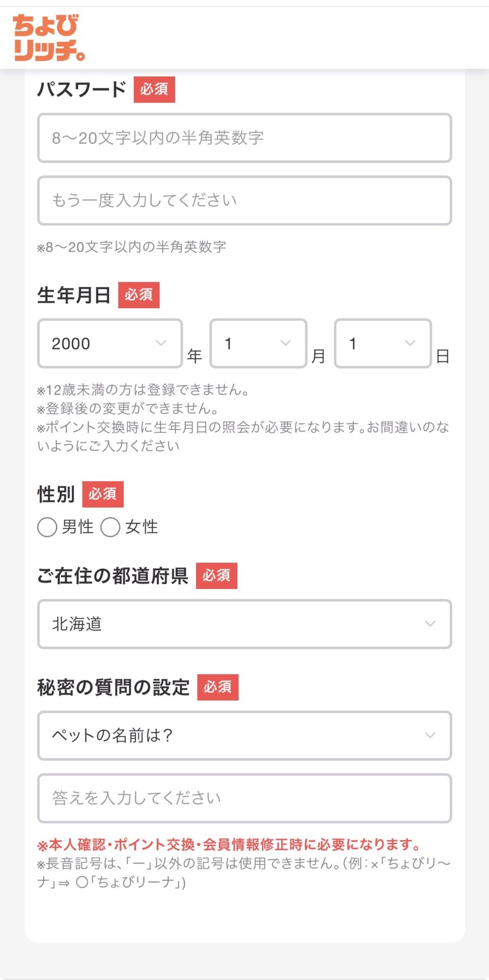Tap the ご在住の都道府県 heading
This screenshot has height=980, width=489.
[113, 576]
